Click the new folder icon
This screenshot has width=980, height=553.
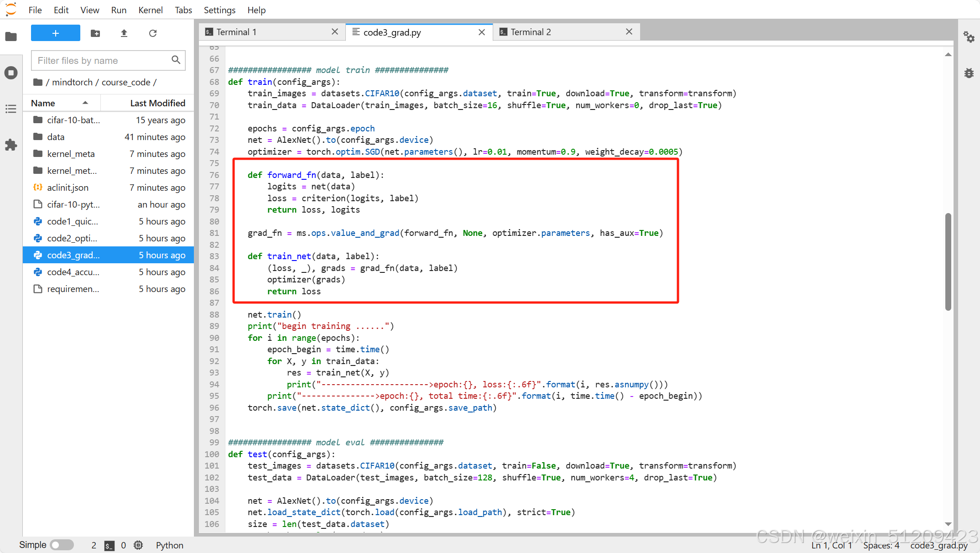pyautogui.click(x=95, y=33)
